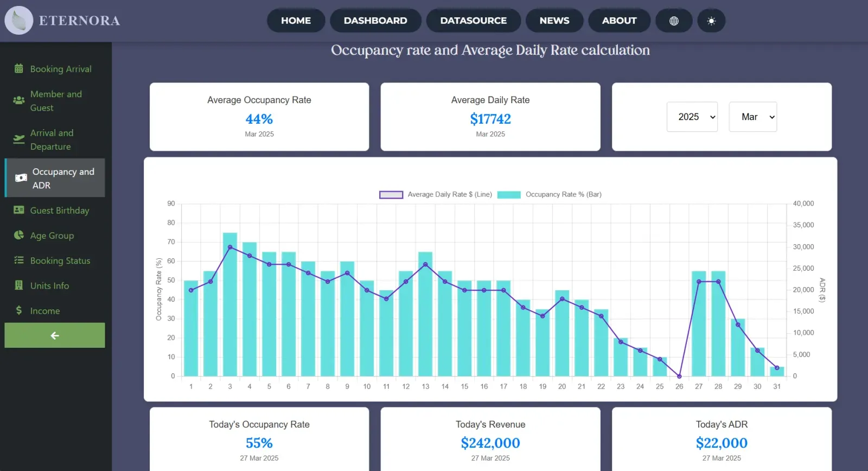
Task: Click the $242,000 today's revenue value
Action: click(490, 443)
